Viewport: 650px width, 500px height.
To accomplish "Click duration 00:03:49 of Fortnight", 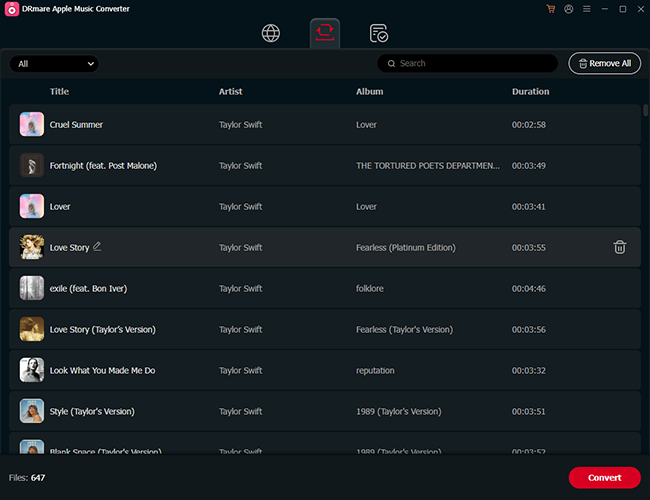I will [529, 166].
